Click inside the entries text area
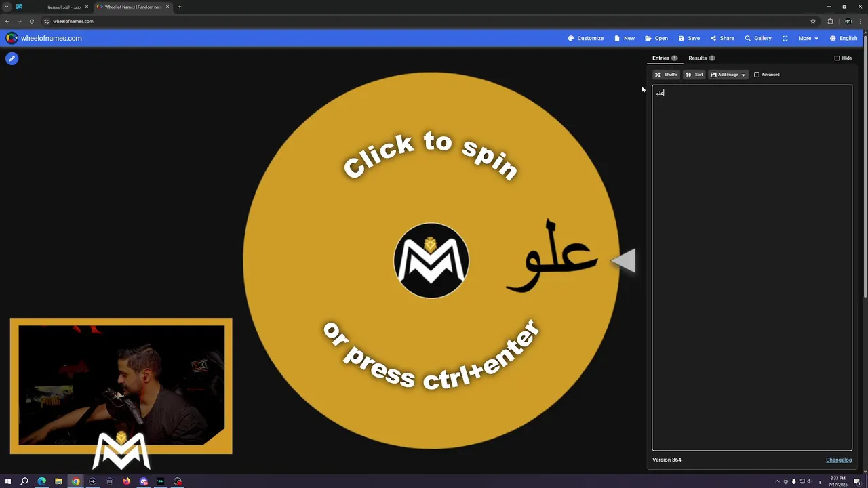The height and width of the screenshot is (488, 868). [752, 268]
